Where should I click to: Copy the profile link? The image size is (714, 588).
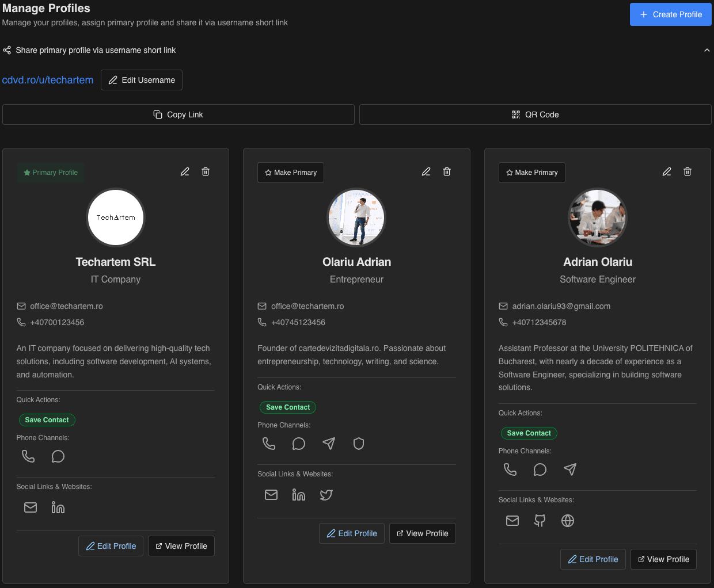pyautogui.click(x=178, y=114)
